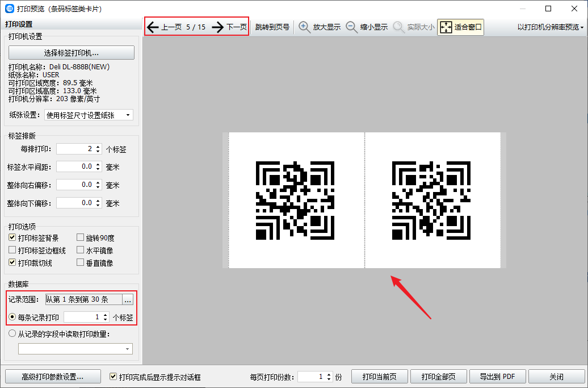Toggle the fit window icon
Image resolution: width=588 pixels, height=388 pixels.
click(446, 27)
